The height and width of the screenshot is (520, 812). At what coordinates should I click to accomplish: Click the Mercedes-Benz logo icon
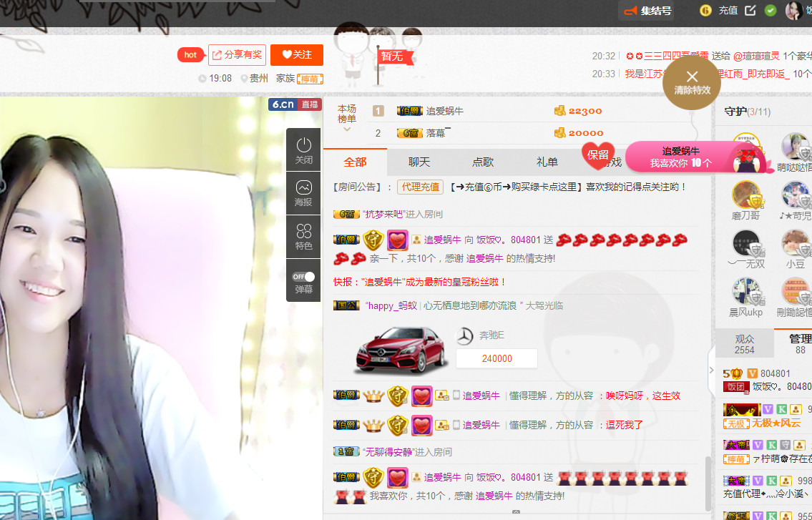tap(465, 337)
